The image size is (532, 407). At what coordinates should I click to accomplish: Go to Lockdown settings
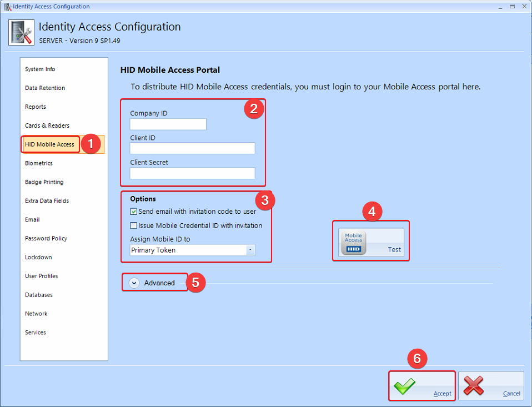click(38, 258)
